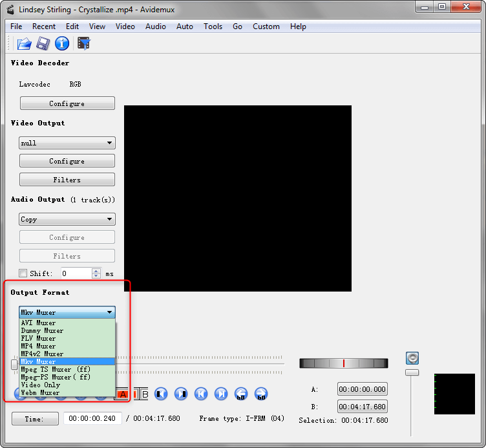The image size is (486, 448).
Task: Open the file Information icon
Action: click(x=62, y=44)
